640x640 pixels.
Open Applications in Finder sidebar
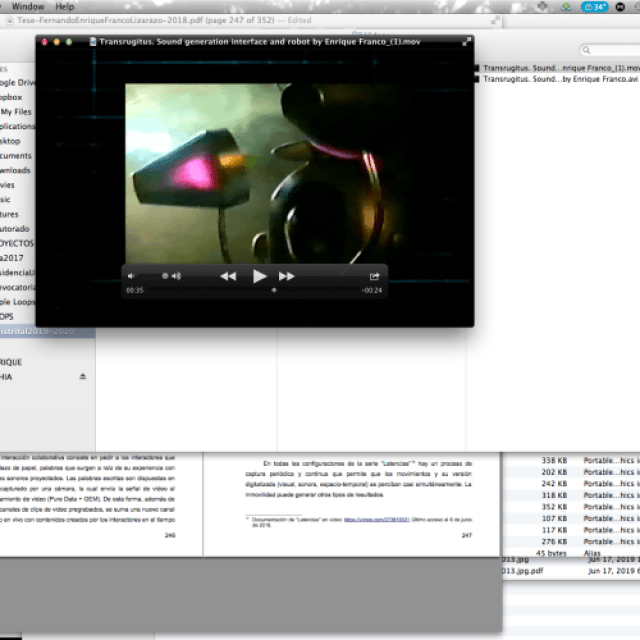pyautogui.click(x=18, y=126)
